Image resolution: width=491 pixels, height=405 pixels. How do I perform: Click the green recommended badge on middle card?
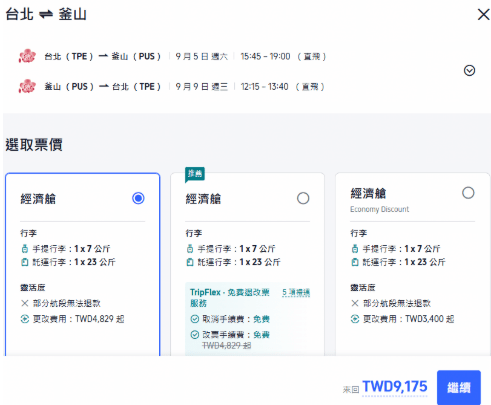pos(195,174)
